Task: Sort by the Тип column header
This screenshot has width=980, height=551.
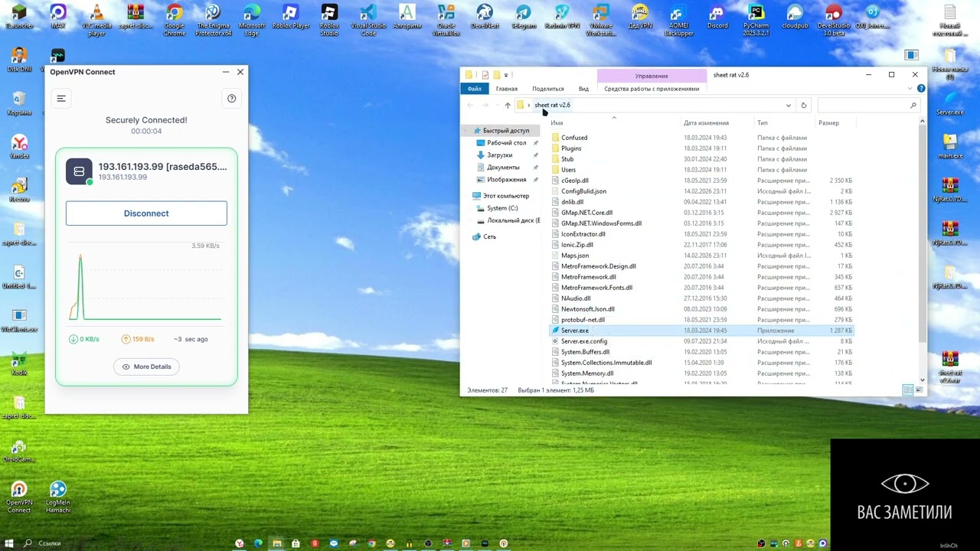Action: coord(763,122)
